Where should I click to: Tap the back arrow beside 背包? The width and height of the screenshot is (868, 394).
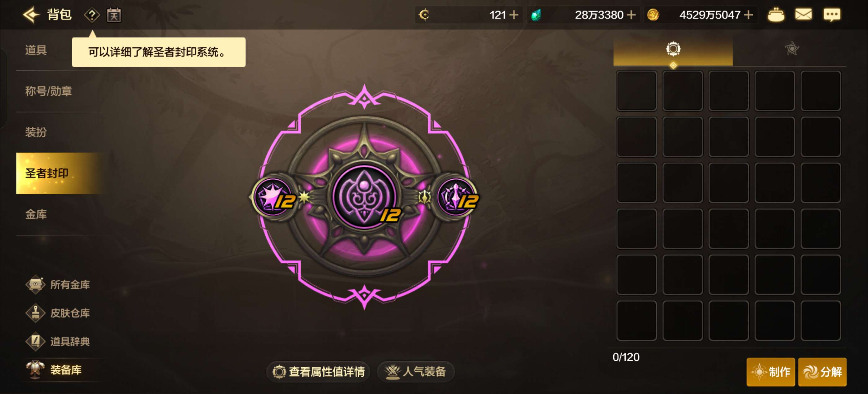[x=31, y=15]
